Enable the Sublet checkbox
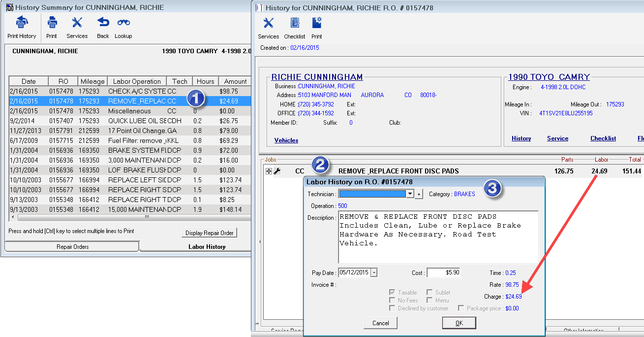Screen dimensions: 644x337 pos(430,292)
